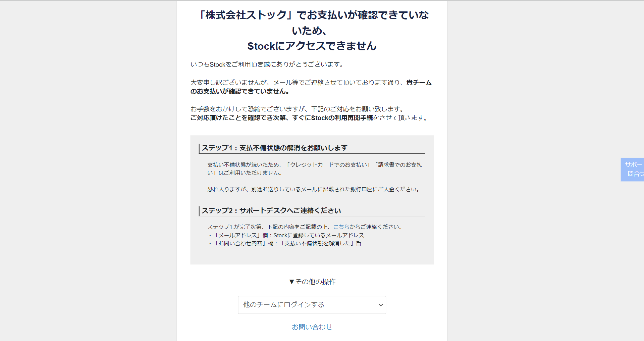Click the お問い合わせ link at the bottom
Screen dimensions: 644x341
click(312, 327)
